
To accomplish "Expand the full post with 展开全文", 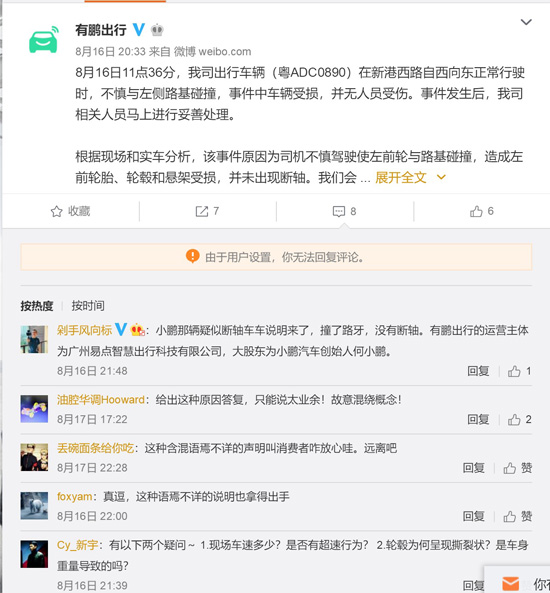I will pyautogui.click(x=401, y=177).
